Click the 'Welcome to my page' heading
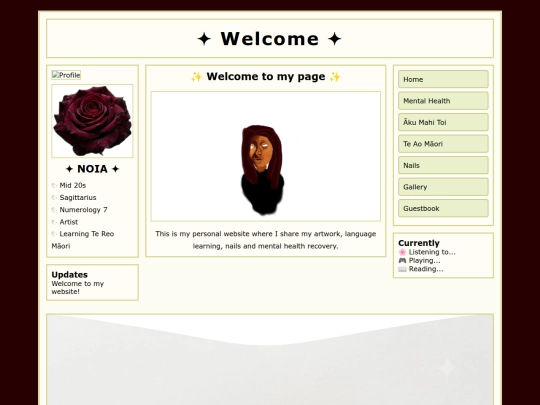This screenshot has width=540, height=405. [266, 76]
